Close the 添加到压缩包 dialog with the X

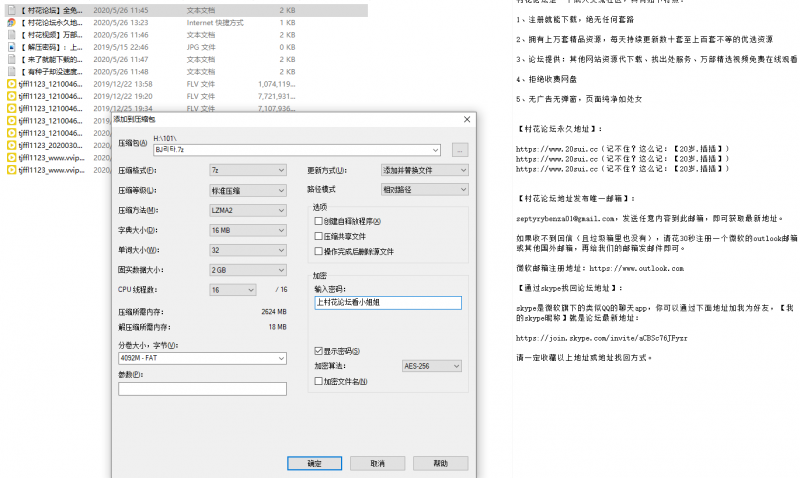pos(467,119)
